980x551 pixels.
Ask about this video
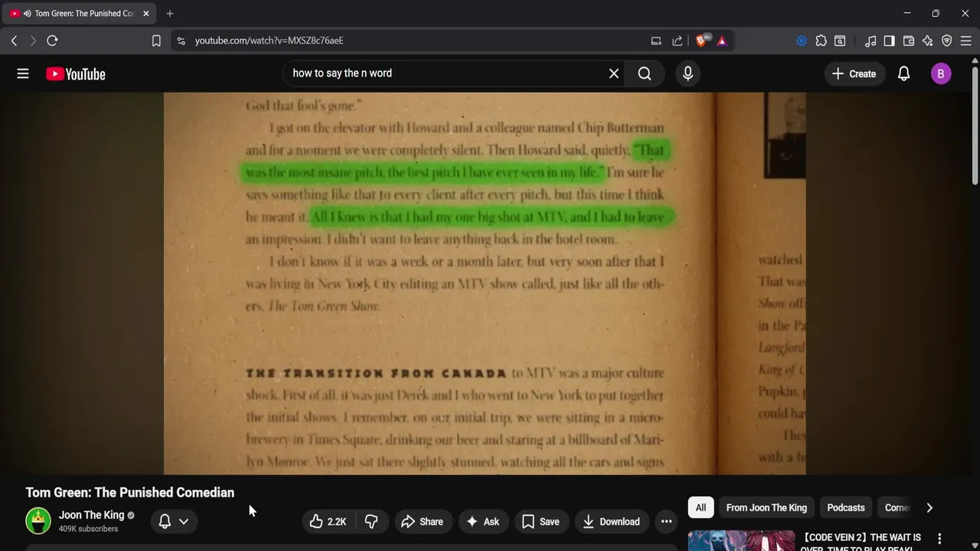[483, 521]
